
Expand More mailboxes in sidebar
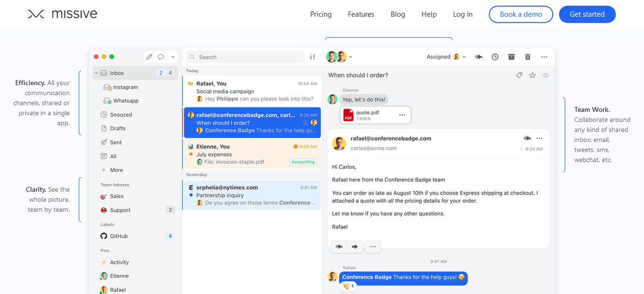click(x=116, y=170)
